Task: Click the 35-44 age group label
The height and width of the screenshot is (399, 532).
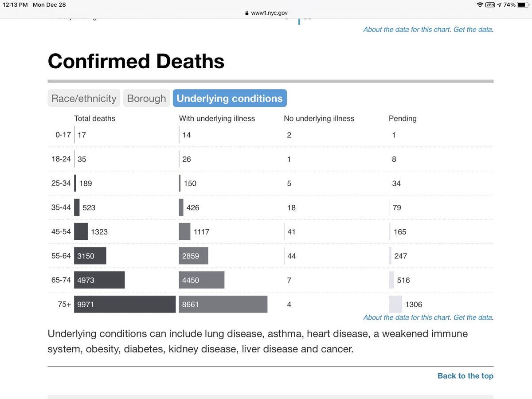Action: coord(61,207)
